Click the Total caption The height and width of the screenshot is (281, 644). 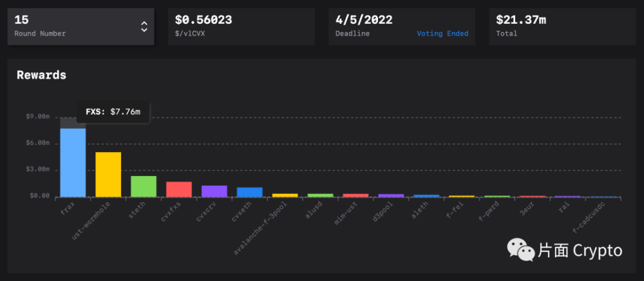[x=506, y=34]
